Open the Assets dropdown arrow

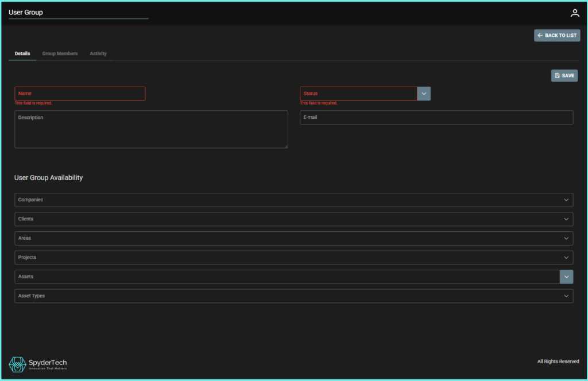coord(566,277)
